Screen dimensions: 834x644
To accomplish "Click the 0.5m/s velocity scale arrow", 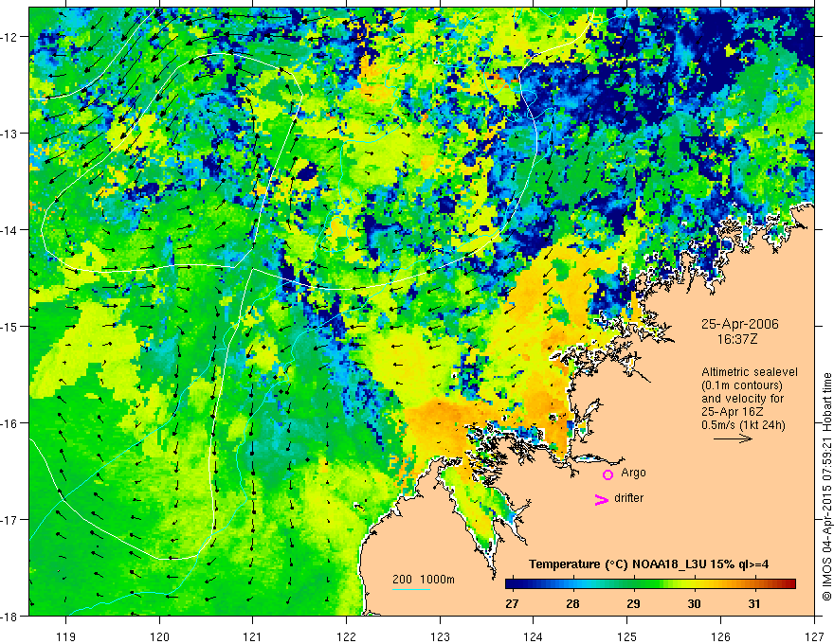I will [733, 438].
